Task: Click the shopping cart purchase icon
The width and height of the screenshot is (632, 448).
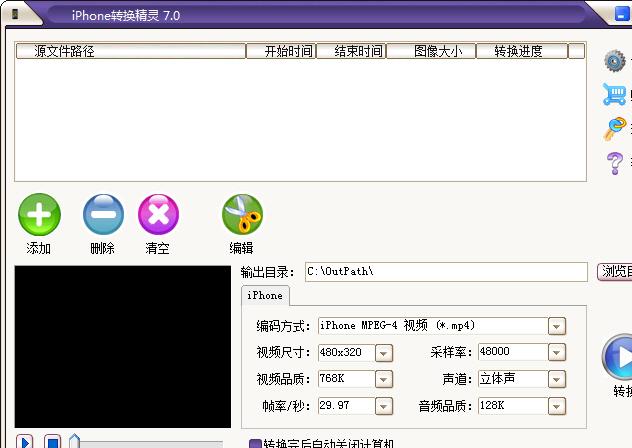Action: click(615, 95)
